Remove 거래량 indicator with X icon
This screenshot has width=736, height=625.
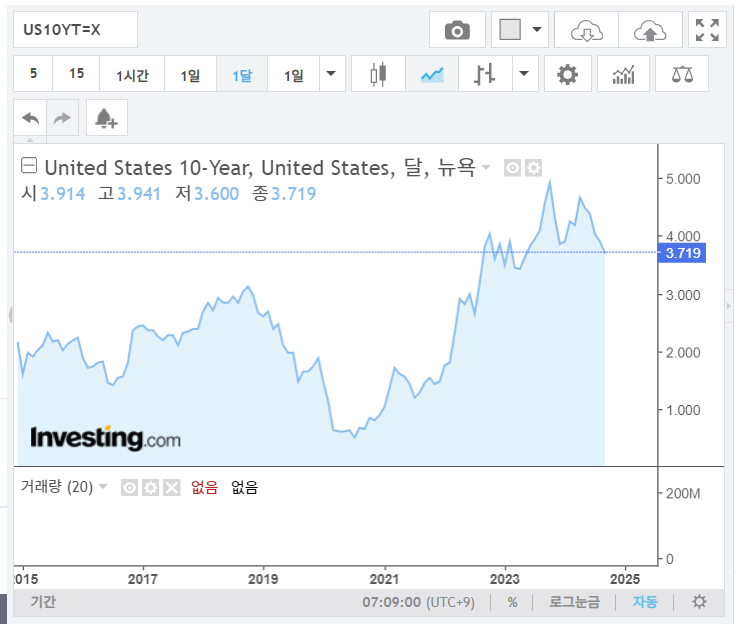pos(172,488)
